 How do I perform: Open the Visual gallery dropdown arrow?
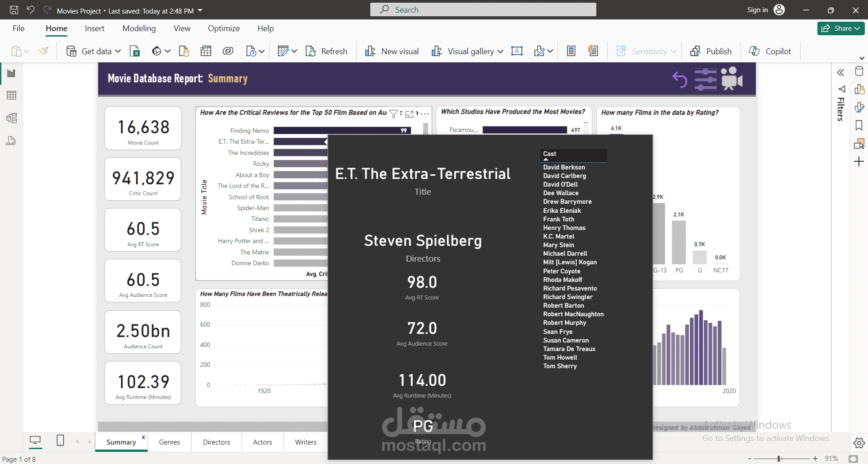click(500, 52)
